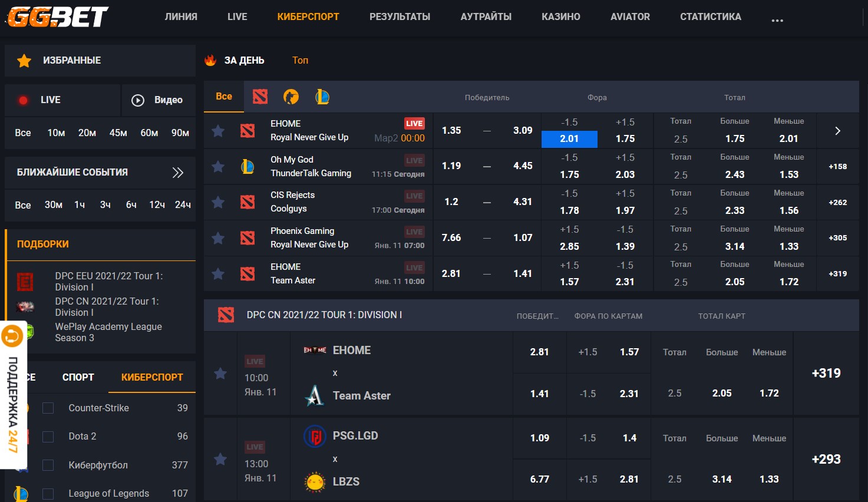This screenshot has height=502, width=868.
Task: Open +293 markets for PSG.LGD vs LBZS
Action: (x=826, y=460)
